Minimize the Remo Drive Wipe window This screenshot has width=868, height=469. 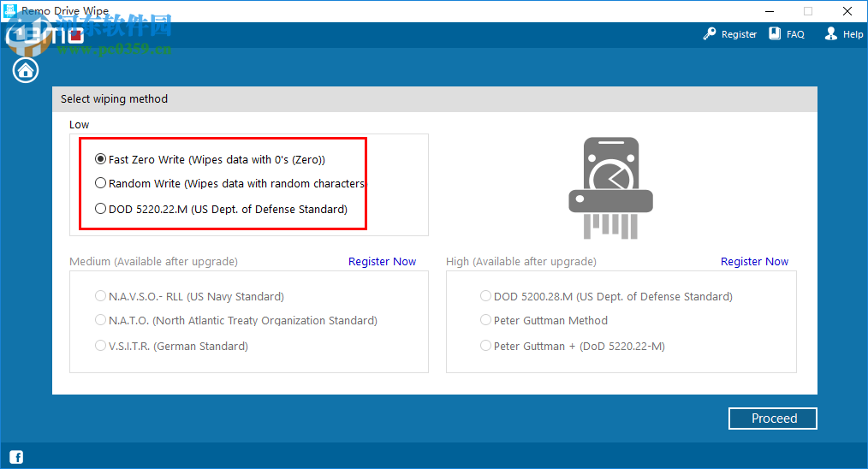pos(770,11)
